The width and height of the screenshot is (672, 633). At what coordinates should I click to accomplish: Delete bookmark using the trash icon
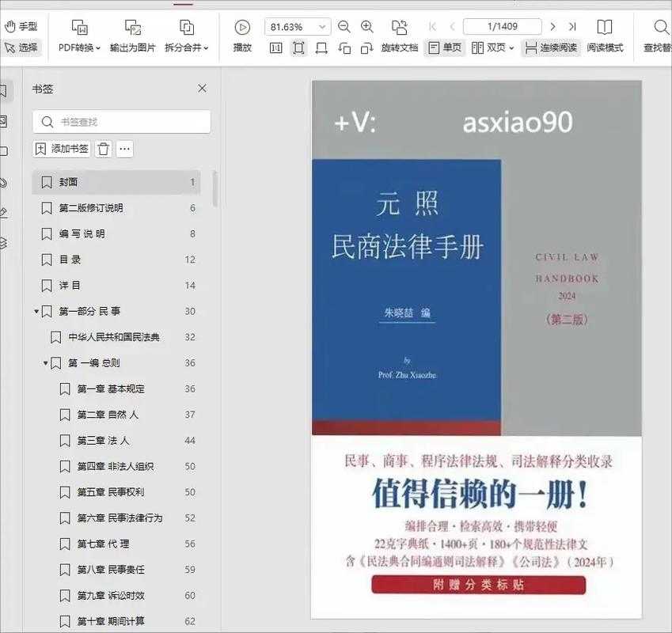click(x=102, y=149)
